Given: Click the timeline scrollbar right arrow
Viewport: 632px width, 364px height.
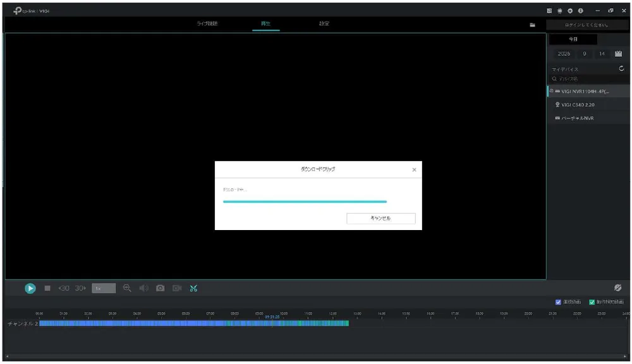Looking at the screenshot, I should point(625,356).
